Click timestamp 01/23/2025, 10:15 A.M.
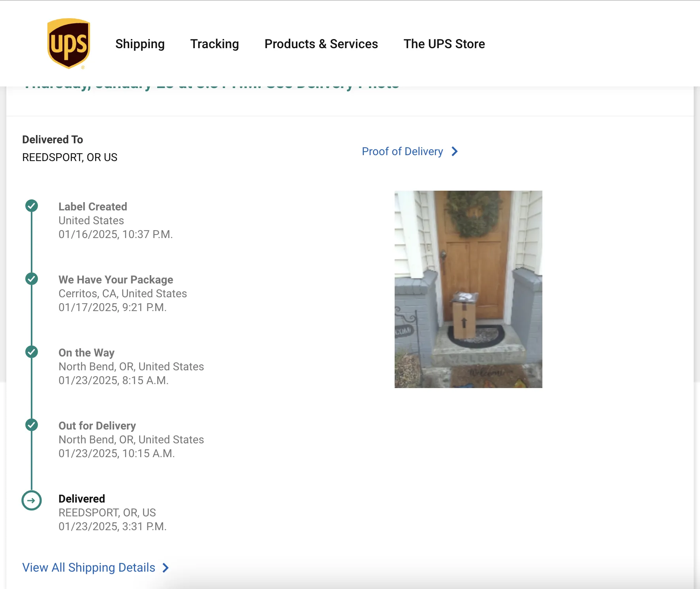 (117, 453)
